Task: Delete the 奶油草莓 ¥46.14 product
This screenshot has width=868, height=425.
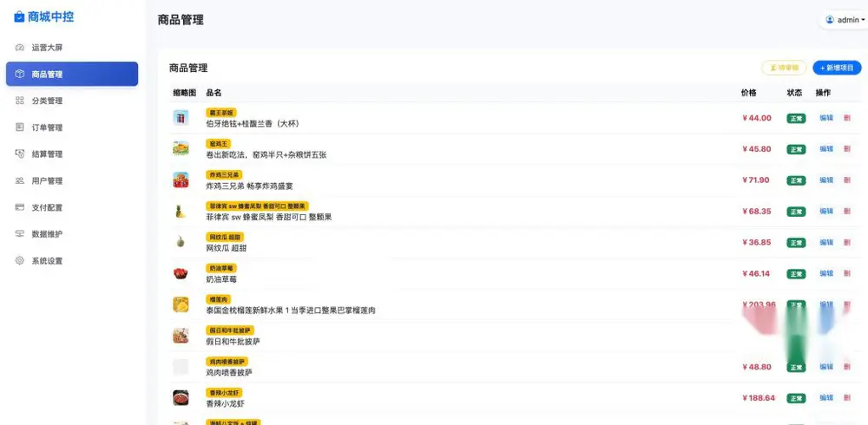Action: click(x=847, y=273)
